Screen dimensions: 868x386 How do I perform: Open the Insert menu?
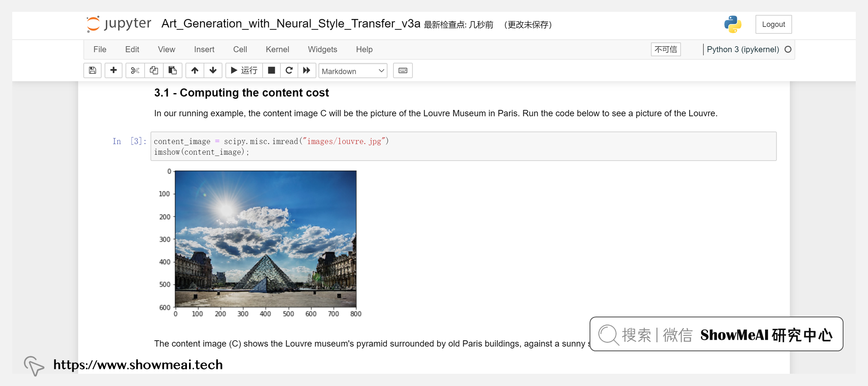pyautogui.click(x=204, y=49)
